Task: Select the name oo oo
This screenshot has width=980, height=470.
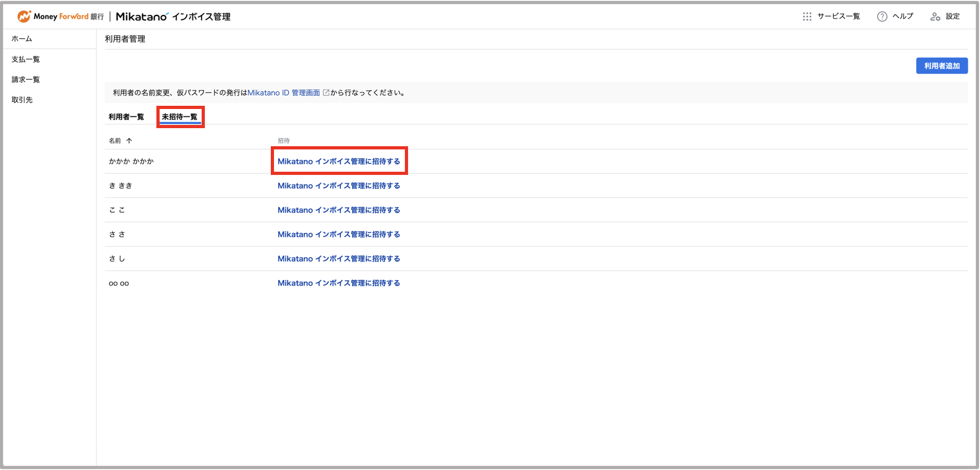Action: [x=119, y=283]
